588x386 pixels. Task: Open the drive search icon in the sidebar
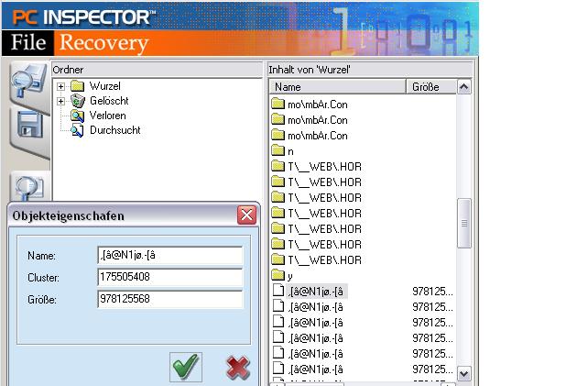[x=28, y=80]
